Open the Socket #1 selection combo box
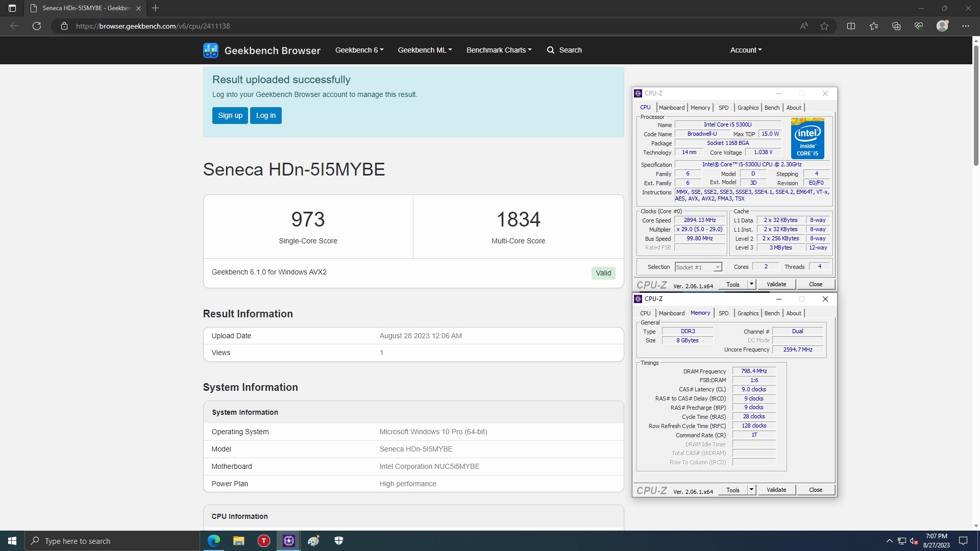Screen dimensions: 980x551 (698, 267)
